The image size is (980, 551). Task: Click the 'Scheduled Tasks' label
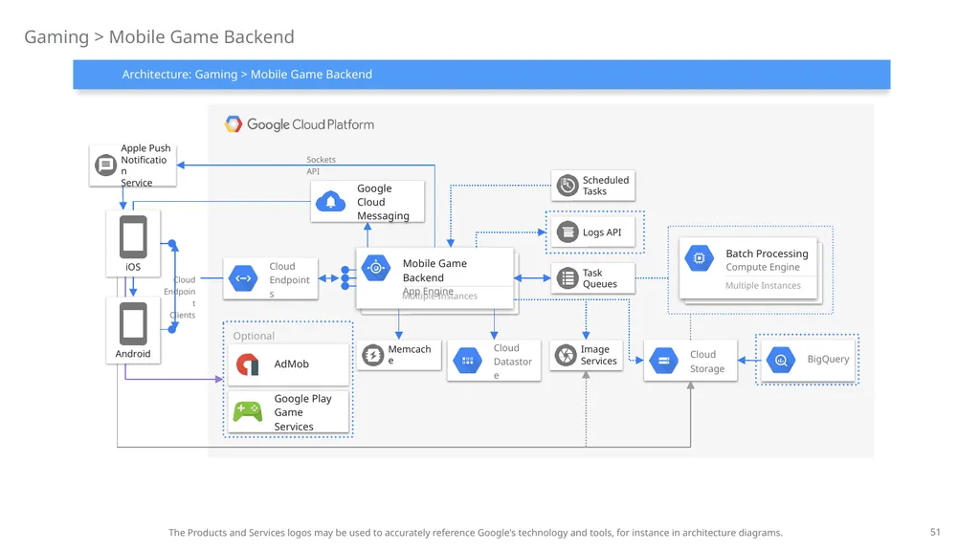click(x=606, y=186)
